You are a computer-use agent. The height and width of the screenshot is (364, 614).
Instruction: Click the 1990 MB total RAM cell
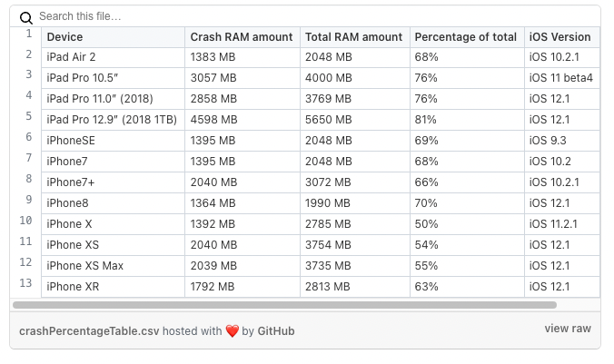click(355, 203)
